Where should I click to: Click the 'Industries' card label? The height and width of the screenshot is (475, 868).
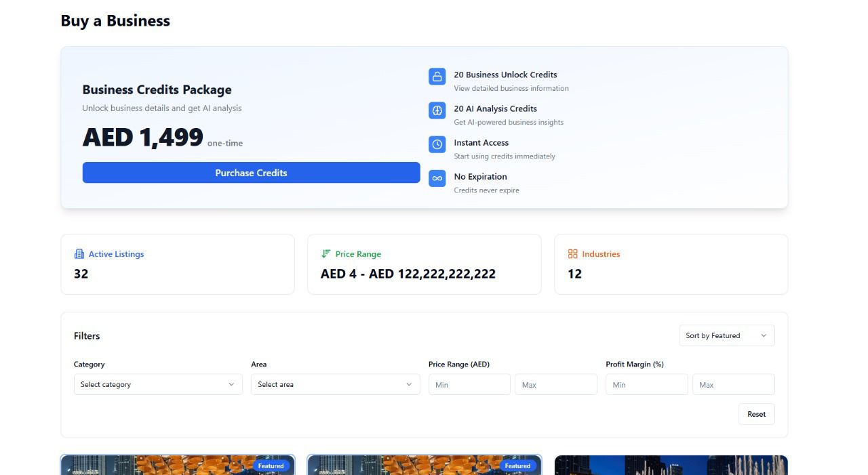click(601, 254)
